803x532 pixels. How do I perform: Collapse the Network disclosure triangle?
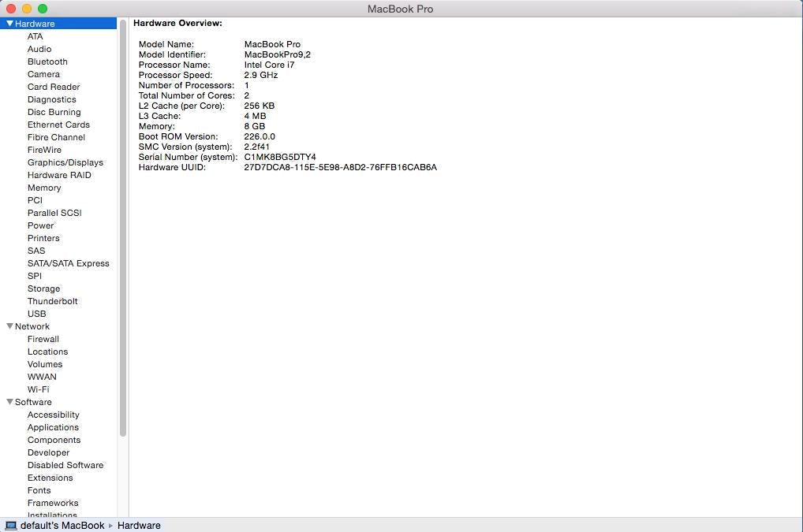(9, 326)
